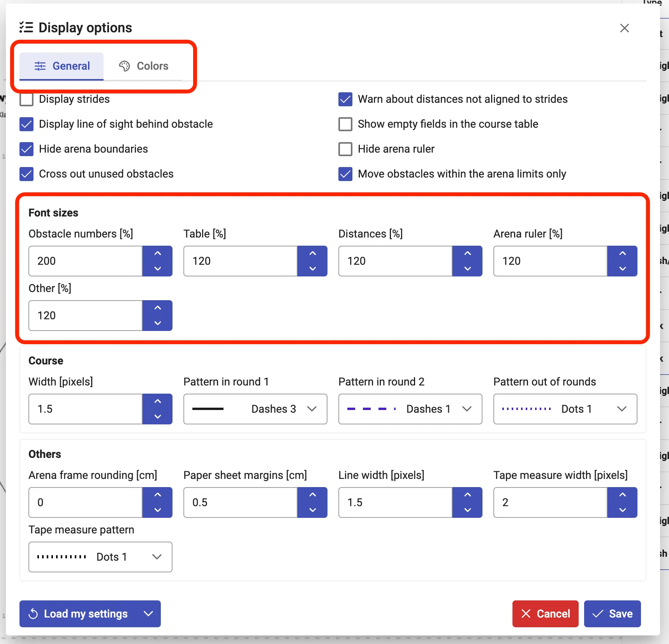
Task: Increase course Width pixels value
Action: (157, 401)
